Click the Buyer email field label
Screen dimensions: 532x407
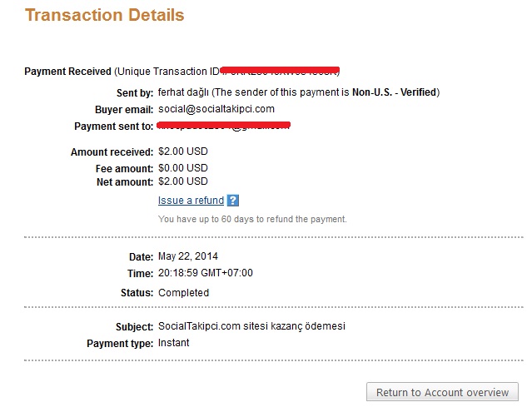[124, 109]
